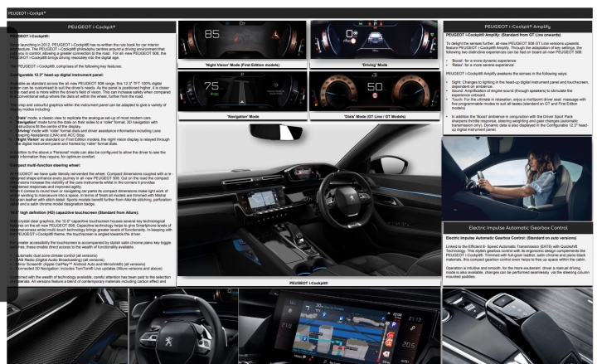Click the "'Driving' Mode" caption
597x364 pixels.
tap(374, 65)
